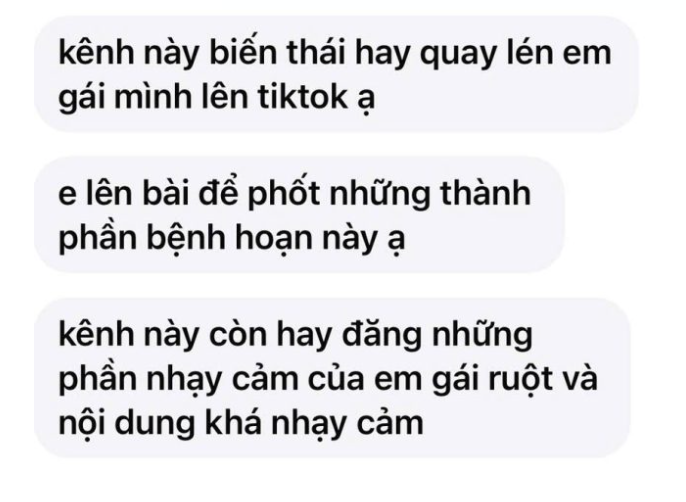The width and height of the screenshot is (686, 502).
Task: Select the first message bubble mentioning tiktok
Action: [x=336, y=74]
